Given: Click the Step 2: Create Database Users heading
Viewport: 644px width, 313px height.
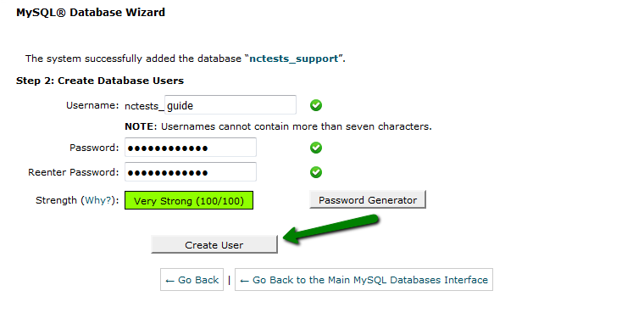Looking at the screenshot, I should (x=100, y=81).
